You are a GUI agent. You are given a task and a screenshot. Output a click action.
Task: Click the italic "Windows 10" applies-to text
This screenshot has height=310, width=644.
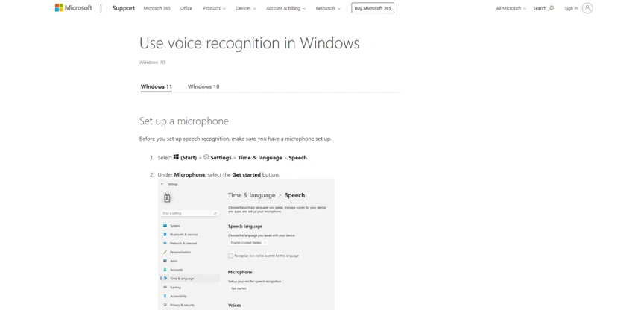(152, 63)
